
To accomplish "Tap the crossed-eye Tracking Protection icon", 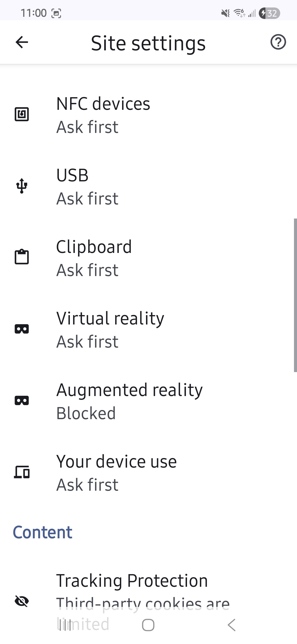I will pos(22,601).
